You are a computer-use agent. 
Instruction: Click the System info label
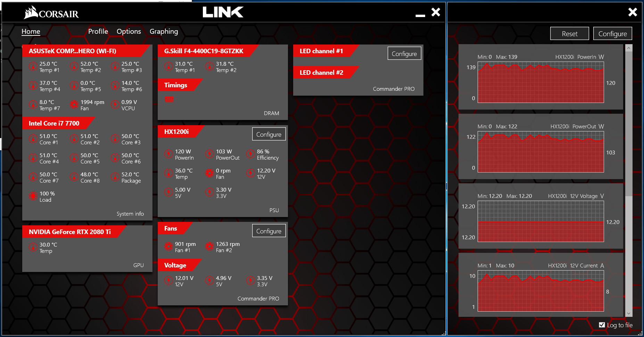(x=130, y=214)
